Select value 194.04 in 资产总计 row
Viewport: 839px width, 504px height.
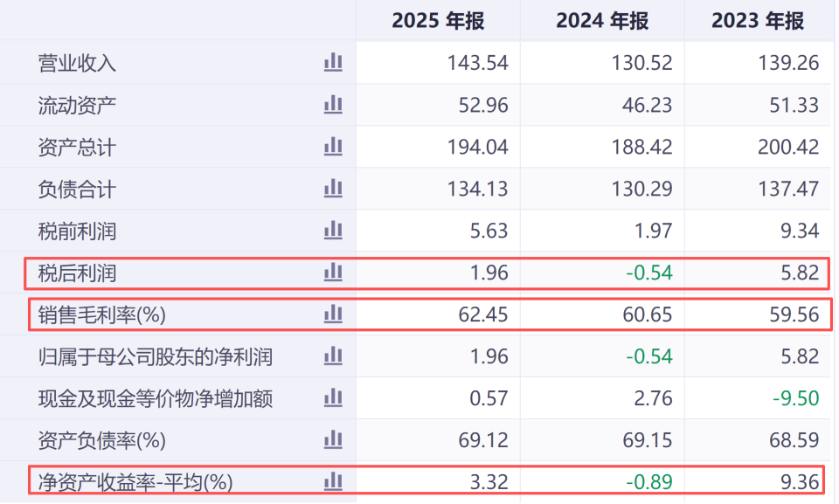pos(477,147)
